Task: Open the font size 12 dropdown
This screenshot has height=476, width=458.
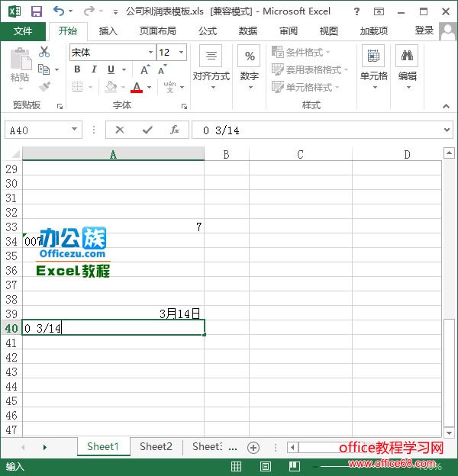Action: pos(182,52)
